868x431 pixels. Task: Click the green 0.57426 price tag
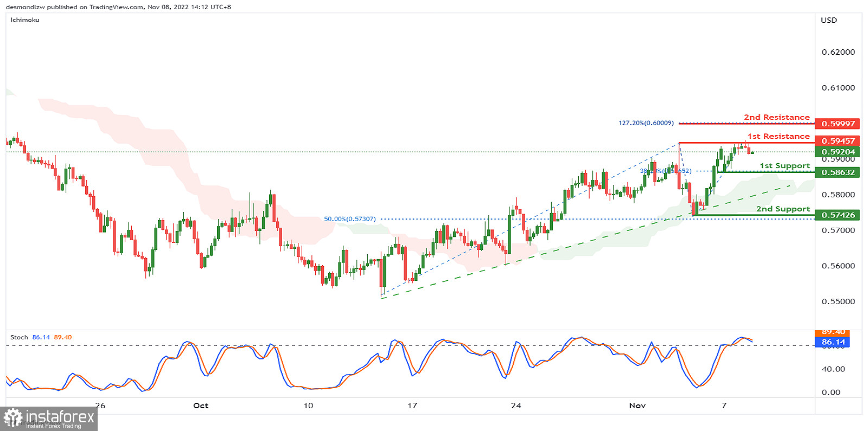point(838,215)
